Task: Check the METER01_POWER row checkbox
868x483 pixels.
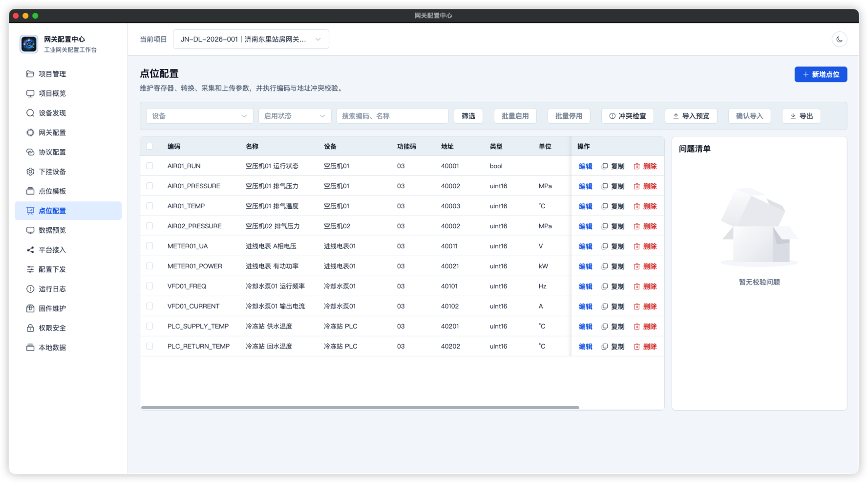Action: coord(149,266)
